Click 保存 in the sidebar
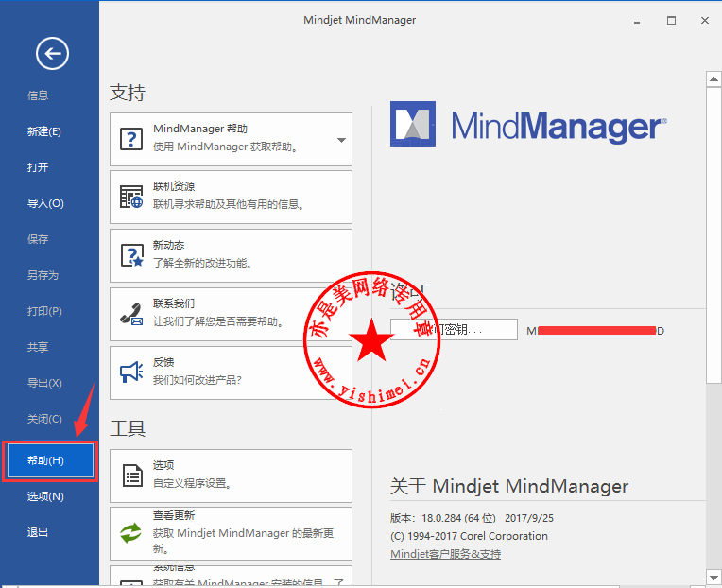This screenshot has height=588, width=722. coord(38,239)
